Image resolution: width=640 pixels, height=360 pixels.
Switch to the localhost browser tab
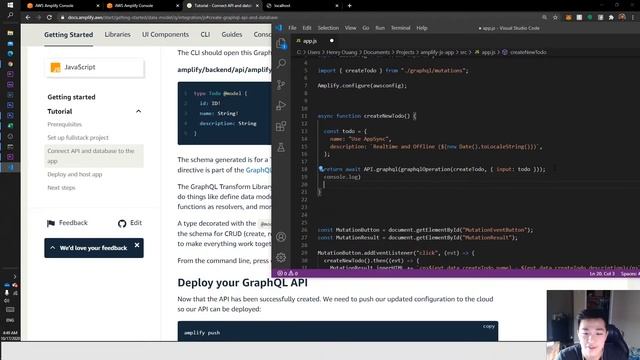click(x=302, y=6)
